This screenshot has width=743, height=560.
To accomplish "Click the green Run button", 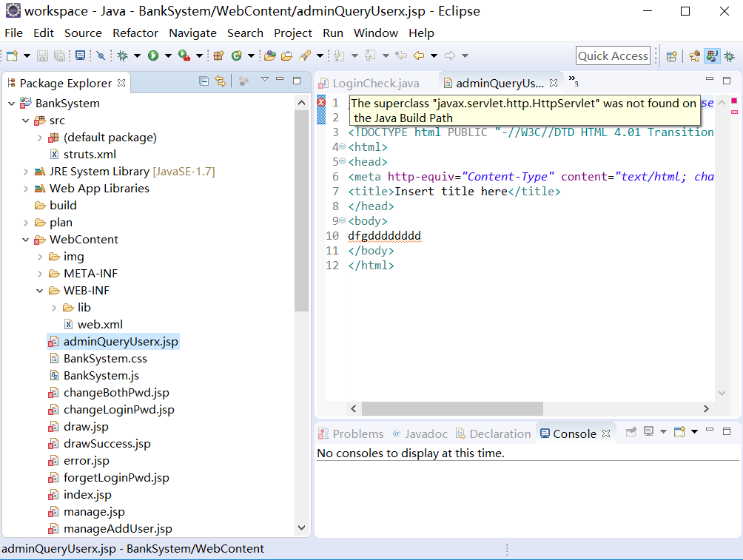I will pos(153,56).
